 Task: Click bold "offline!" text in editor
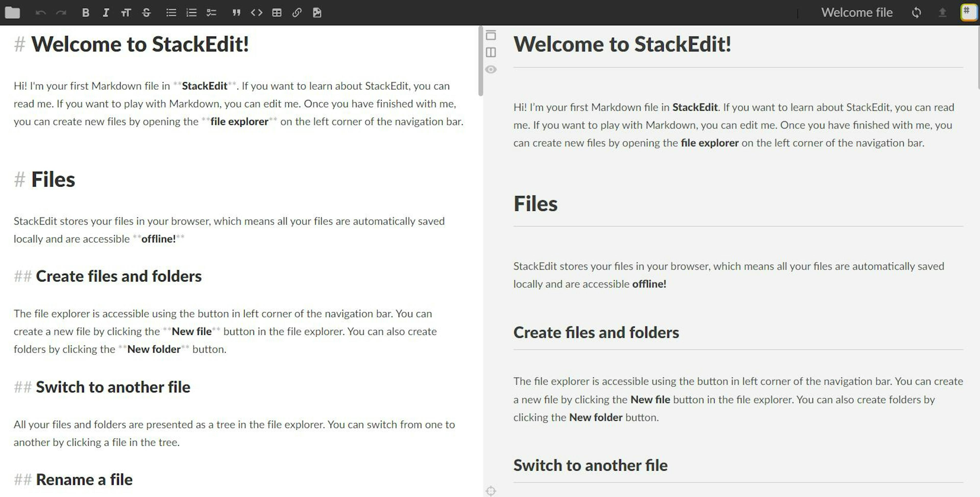click(x=159, y=239)
